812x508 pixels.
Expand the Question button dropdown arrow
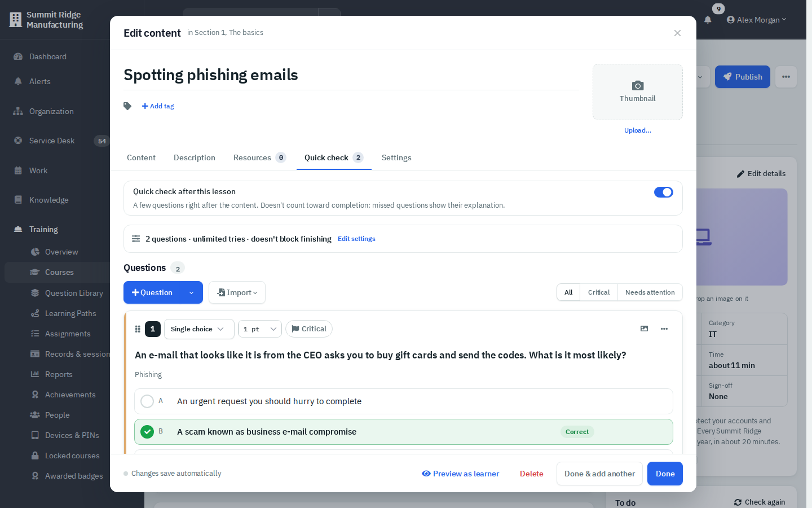pyautogui.click(x=192, y=292)
